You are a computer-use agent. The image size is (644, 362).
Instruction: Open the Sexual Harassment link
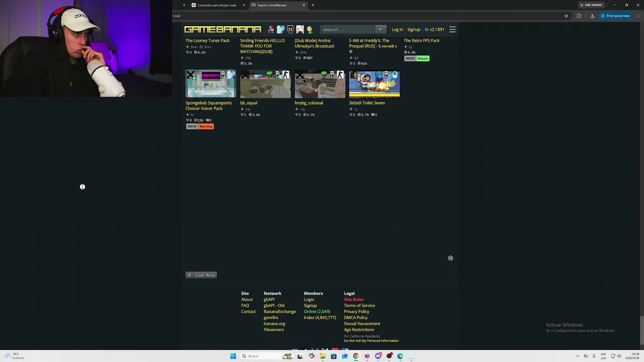point(362,324)
